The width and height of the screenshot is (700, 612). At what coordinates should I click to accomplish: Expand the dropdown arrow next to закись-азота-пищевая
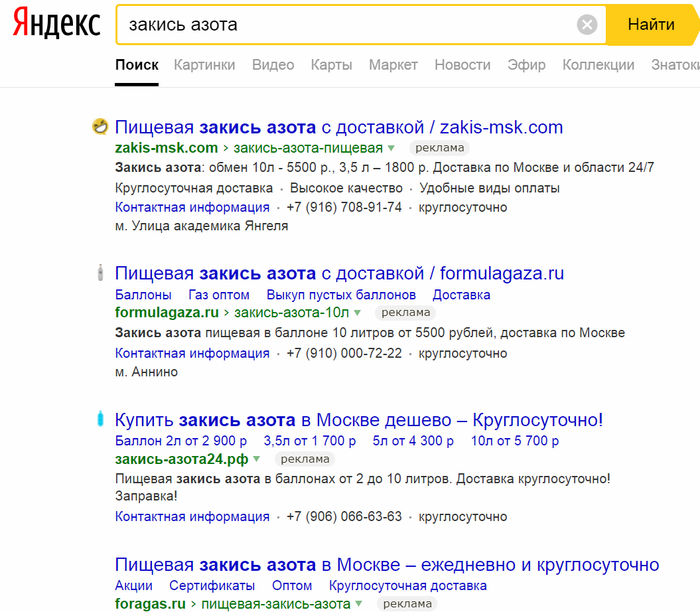[391, 148]
